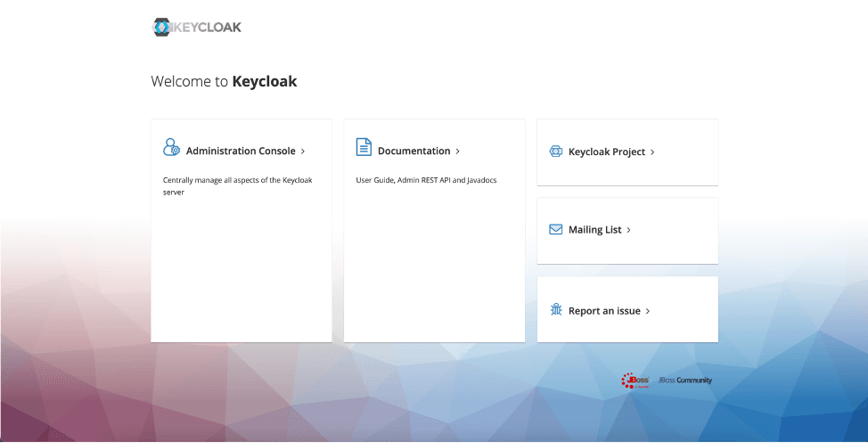
Task: Click the Administration Console user-gear icon
Action: click(x=171, y=147)
